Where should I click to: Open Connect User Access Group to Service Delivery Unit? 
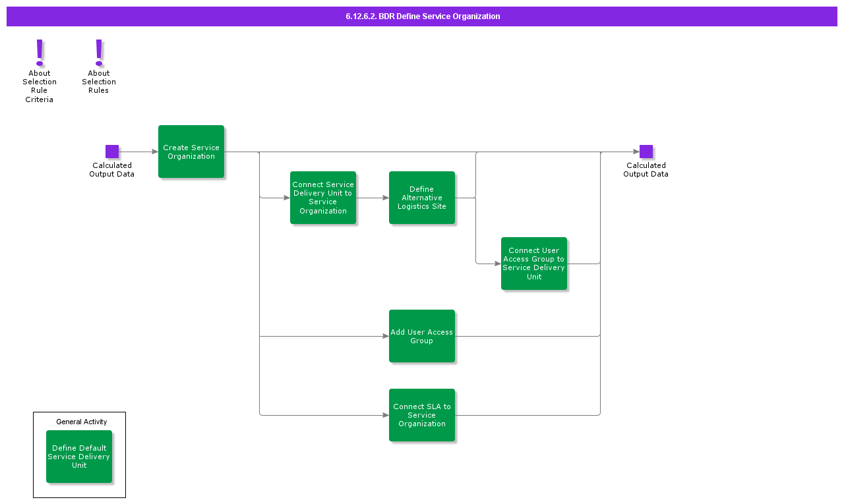click(x=534, y=264)
